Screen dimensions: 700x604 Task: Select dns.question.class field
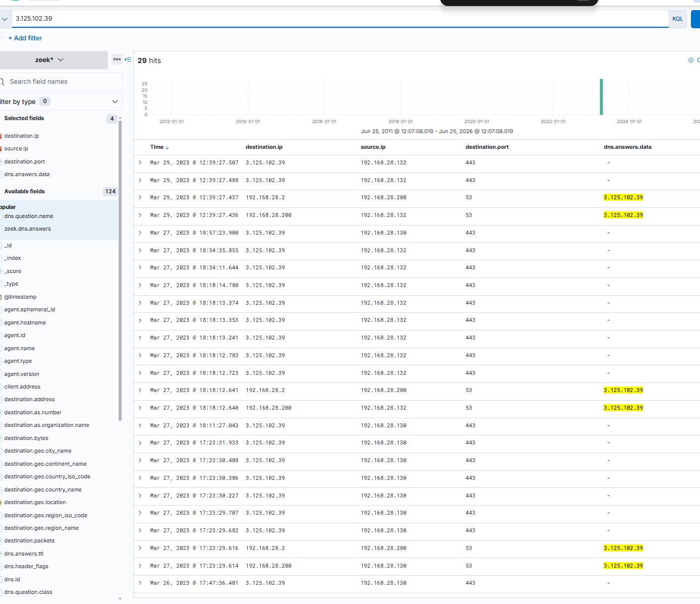pos(28,592)
